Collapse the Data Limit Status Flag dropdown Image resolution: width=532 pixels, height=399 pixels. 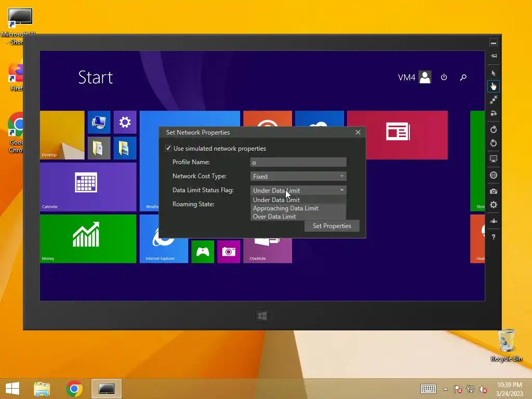coord(298,190)
